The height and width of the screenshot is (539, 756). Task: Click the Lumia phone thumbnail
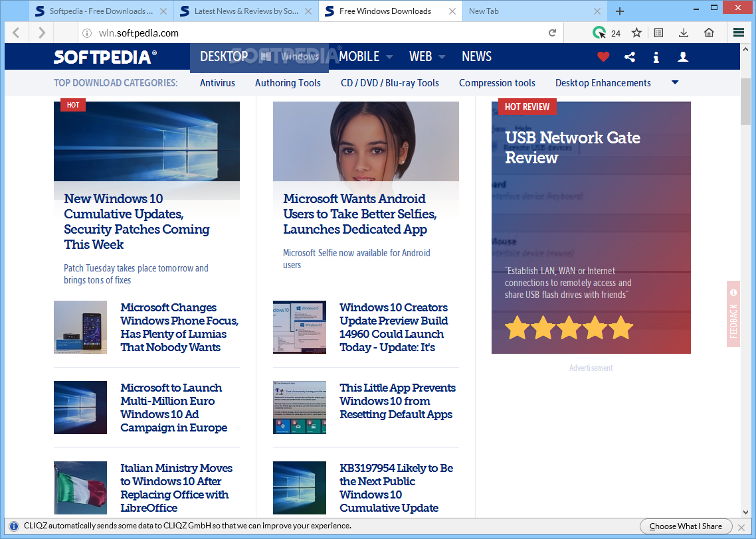[x=80, y=327]
